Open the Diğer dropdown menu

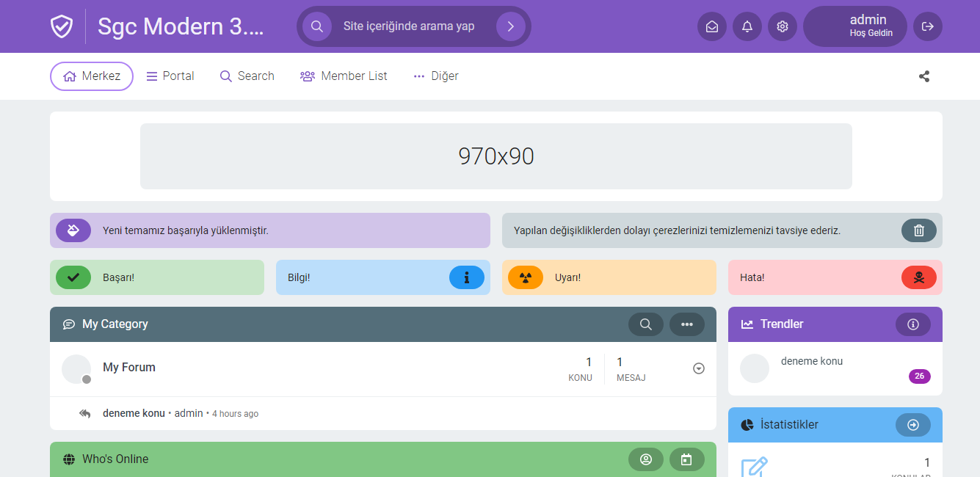click(436, 76)
